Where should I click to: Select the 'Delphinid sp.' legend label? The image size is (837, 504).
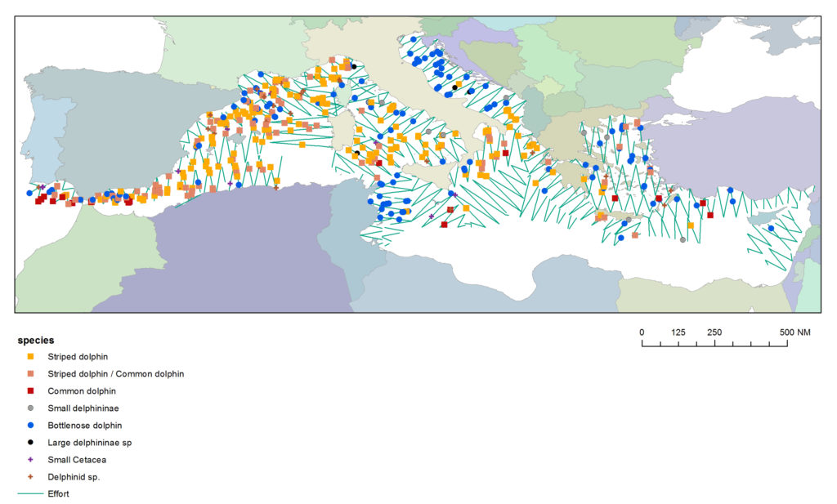[x=74, y=477]
